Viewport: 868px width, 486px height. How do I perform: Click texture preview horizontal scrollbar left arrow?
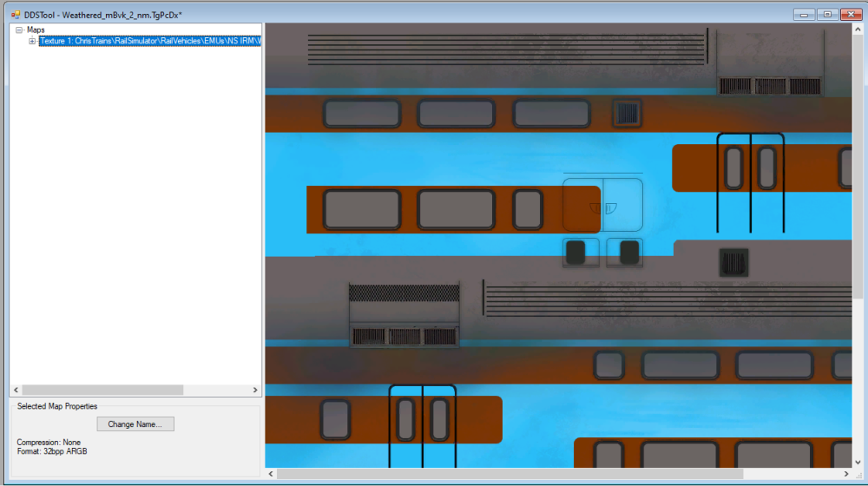coord(271,474)
